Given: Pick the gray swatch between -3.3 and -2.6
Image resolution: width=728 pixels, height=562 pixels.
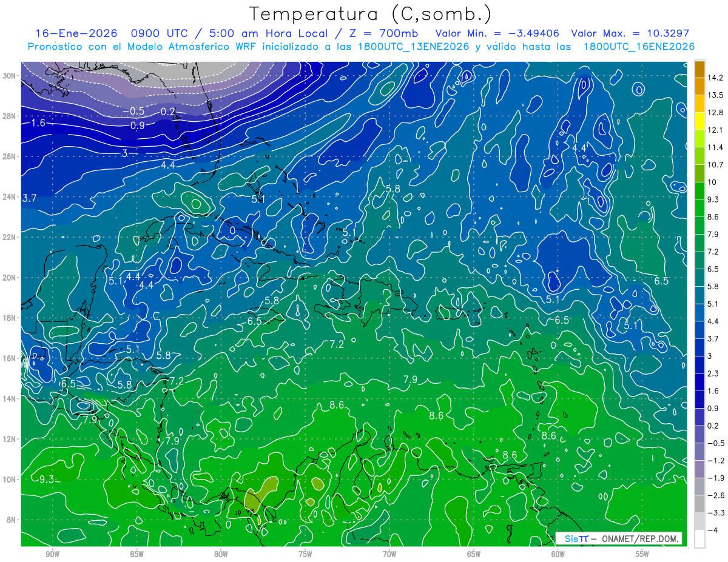Looking at the screenshot, I should coord(699,504).
